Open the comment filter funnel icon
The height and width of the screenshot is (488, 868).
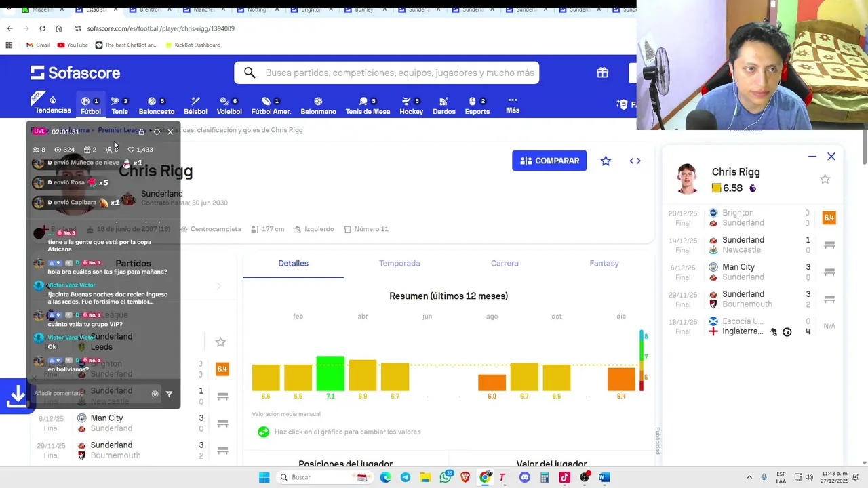[x=169, y=394]
